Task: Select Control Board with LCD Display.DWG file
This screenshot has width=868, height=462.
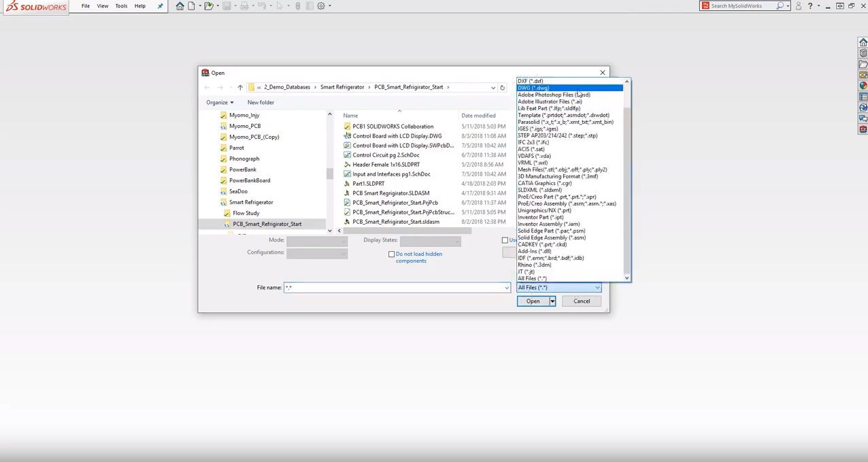Action: tap(397, 136)
